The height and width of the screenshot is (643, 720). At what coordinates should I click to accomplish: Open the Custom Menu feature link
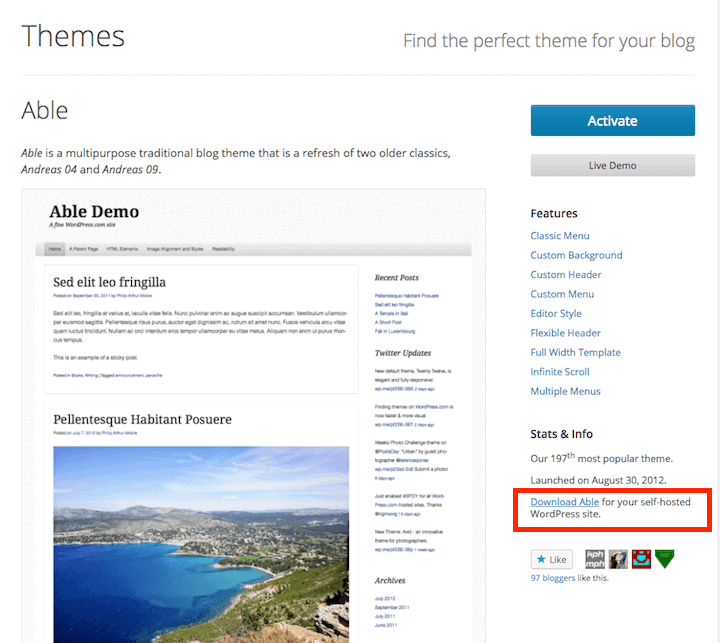tap(562, 294)
